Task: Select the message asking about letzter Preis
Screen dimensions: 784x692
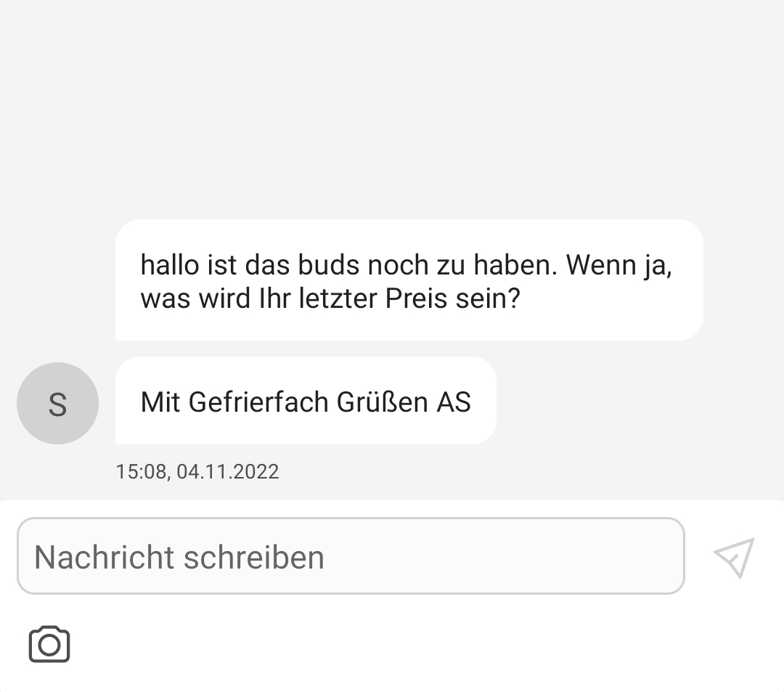Action: (409, 280)
